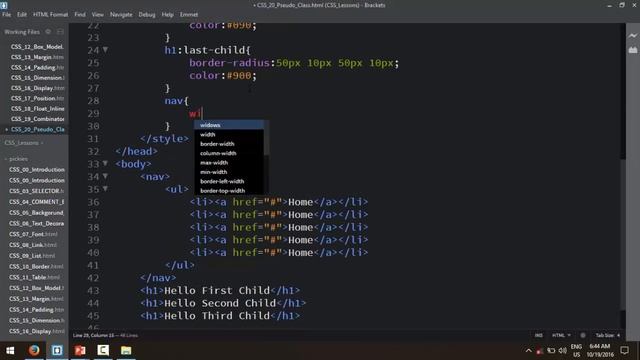Open CSS_Lessons project dropdown
Image resolution: width=640 pixels, height=360 pixels.
click(x=24, y=143)
